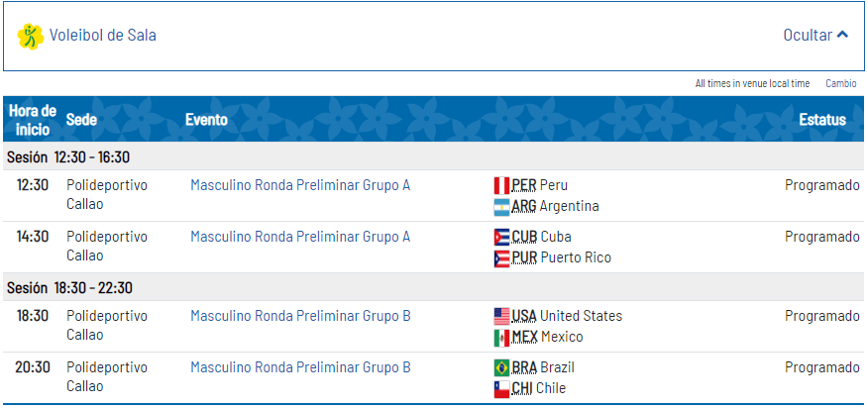Select the Estatus column header
This screenshot has width=868, height=408.
click(x=822, y=120)
